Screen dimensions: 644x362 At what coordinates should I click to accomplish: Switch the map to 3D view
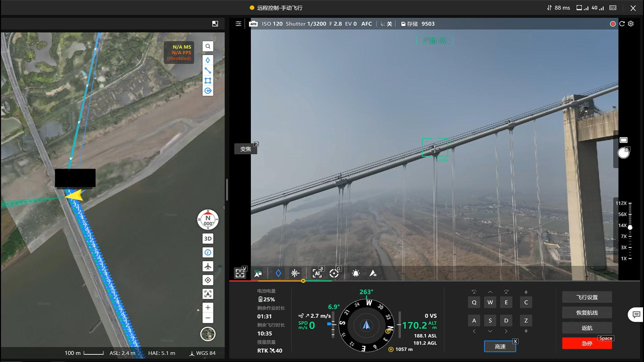(208, 239)
